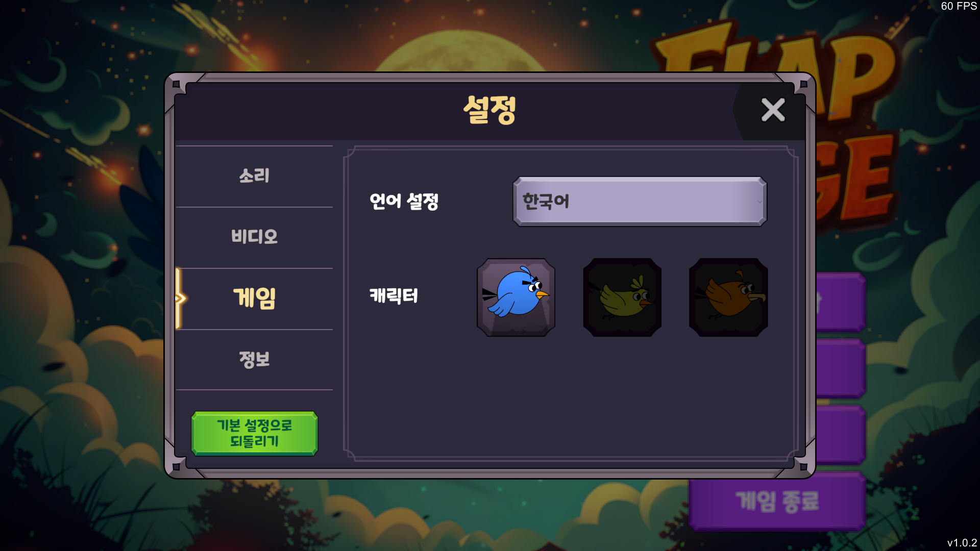The height and width of the screenshot is (551, 980).
Task: Pick the brown bird character
Action: click(x=728, y=297)
